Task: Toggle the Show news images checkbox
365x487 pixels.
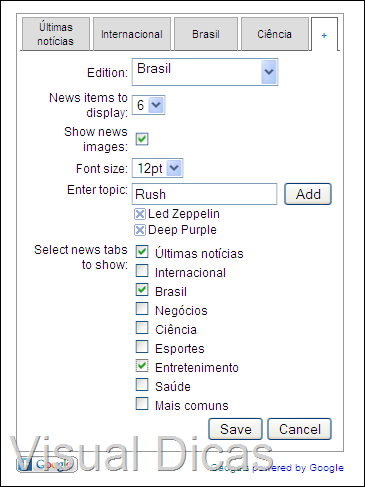Action: click(x=142, y=139)
